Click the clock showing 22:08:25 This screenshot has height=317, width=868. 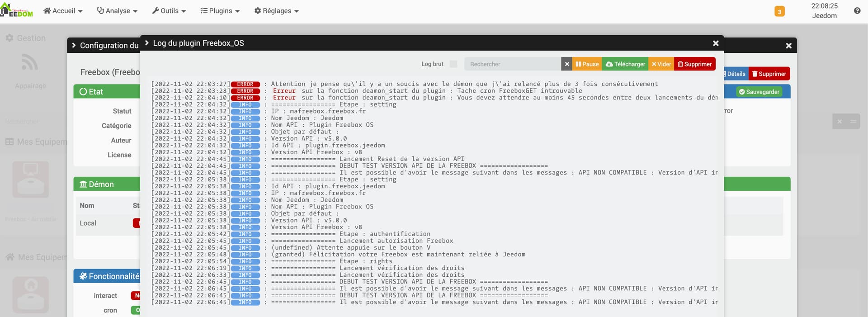(824, 6)
